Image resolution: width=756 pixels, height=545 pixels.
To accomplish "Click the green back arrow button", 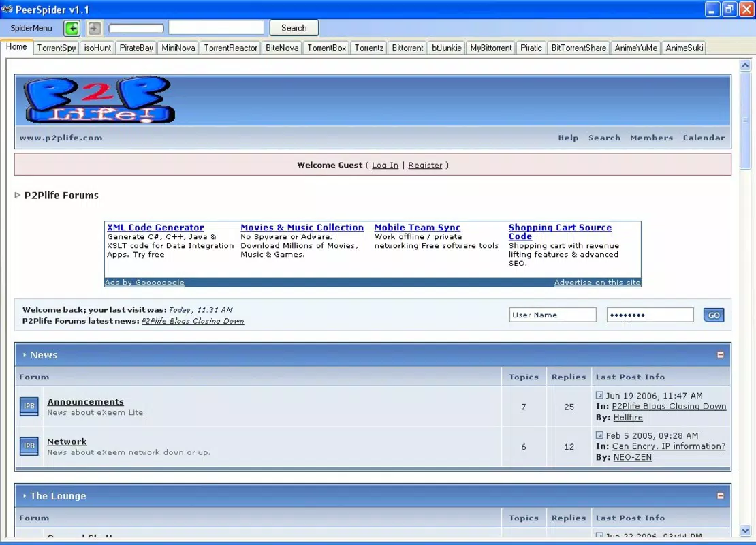I will 72,29.
